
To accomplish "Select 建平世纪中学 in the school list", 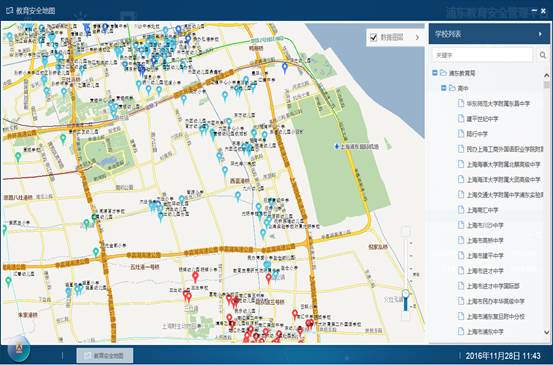I will point(482,119).
